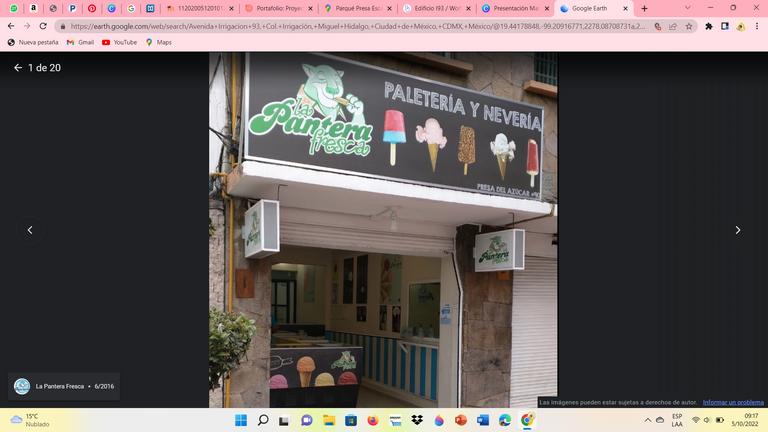Screen dimensions: 768x432
Task: Click the Chrome icon on taskbar
Action: coord(527,420)
